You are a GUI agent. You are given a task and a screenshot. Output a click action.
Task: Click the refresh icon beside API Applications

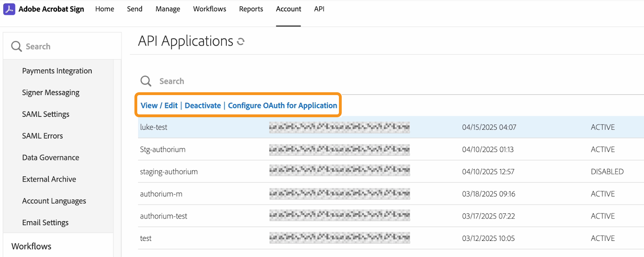(x=241, y=41)
